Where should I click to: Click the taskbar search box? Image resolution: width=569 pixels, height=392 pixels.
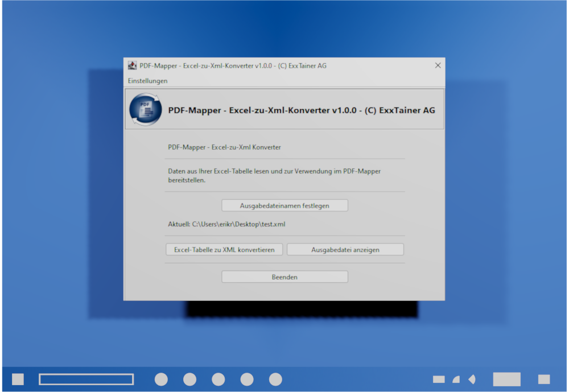point(86,379)
